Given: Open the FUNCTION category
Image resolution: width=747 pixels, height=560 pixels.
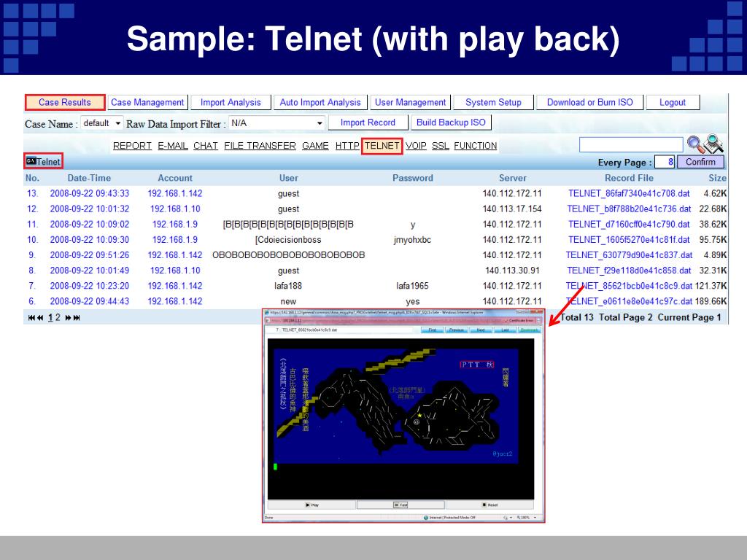Looking at the screenshot, I should click(476, 146).
